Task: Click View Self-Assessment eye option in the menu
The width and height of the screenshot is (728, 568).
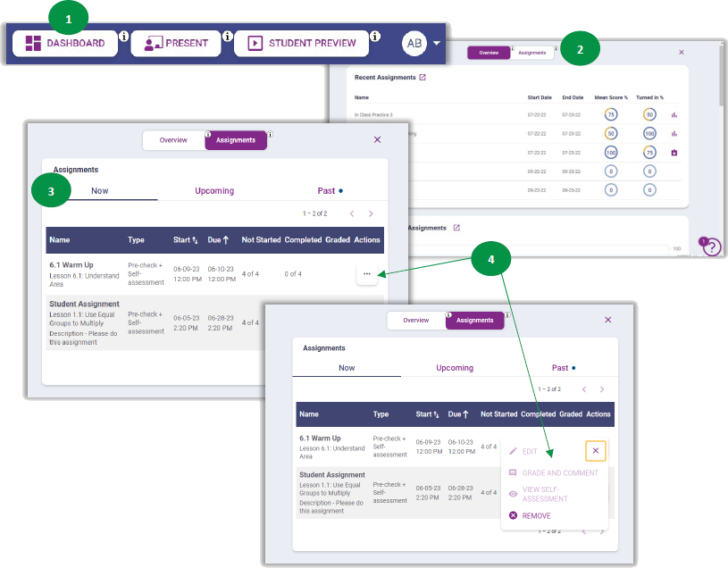Action: 544,494
